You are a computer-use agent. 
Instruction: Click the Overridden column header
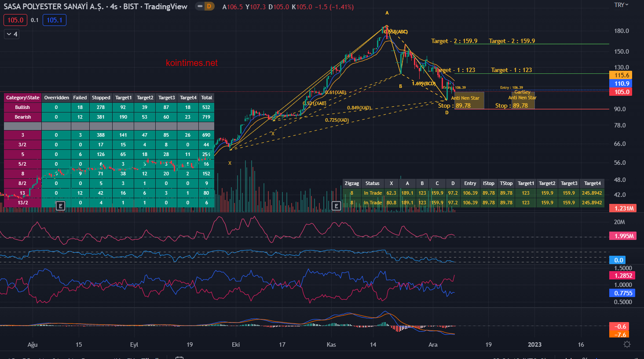56,98
